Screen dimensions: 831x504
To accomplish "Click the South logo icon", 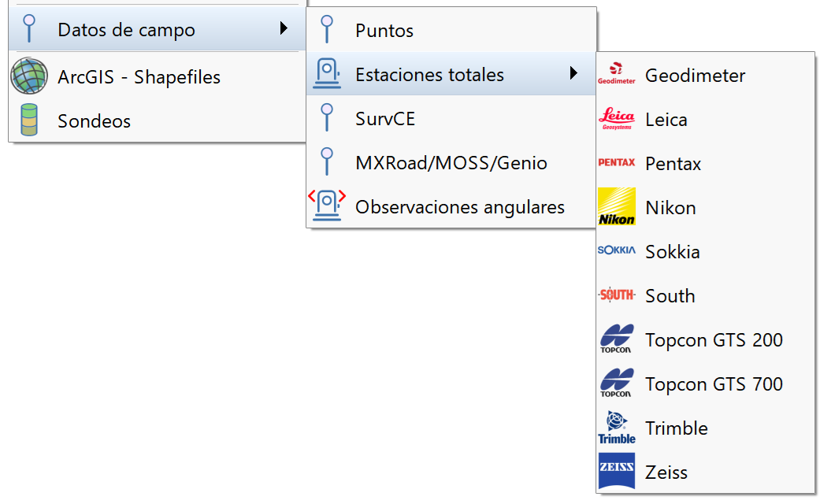I will (x=617, y=295).
